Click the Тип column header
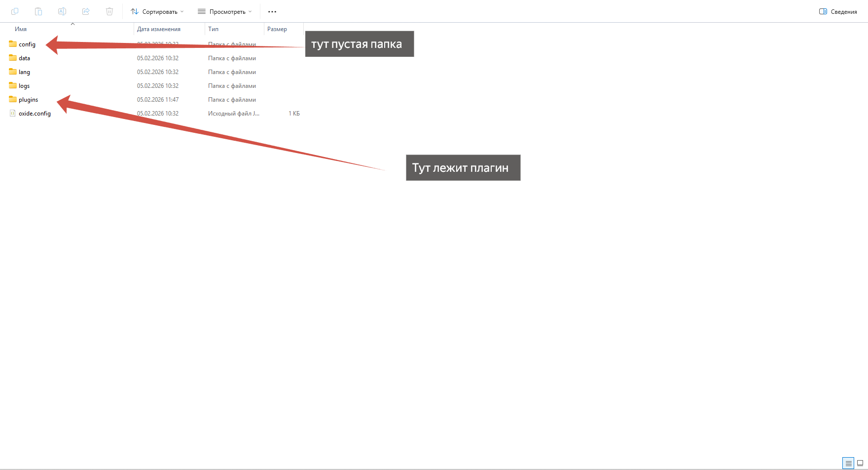This screenshot has height=470, width=868. coord(213,29)
